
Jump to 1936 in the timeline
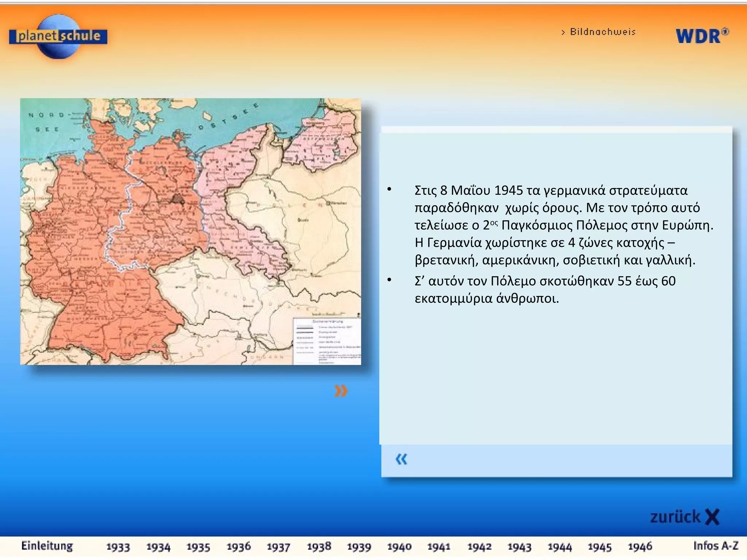pyautogui.click(x=239, y=547)
